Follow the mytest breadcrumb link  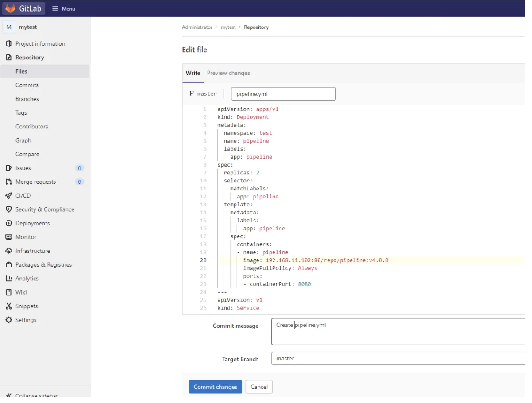pyautogui.click(x=228, y=27)
